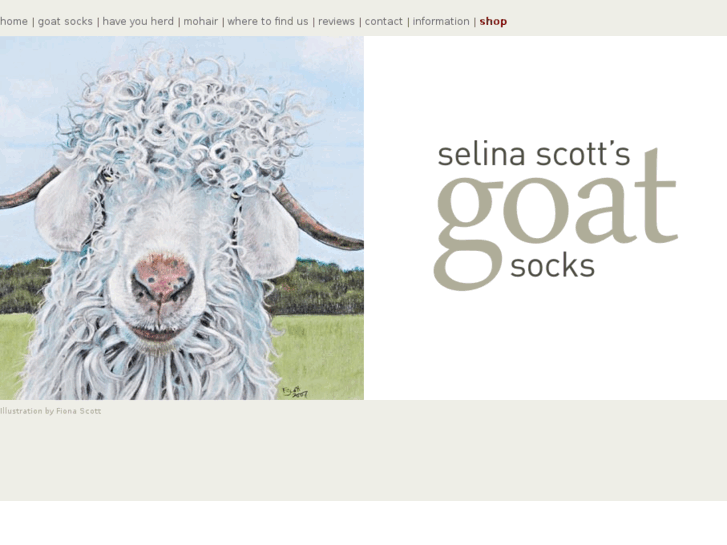
Task: Open the home navigation link
Action: point(13,22)
